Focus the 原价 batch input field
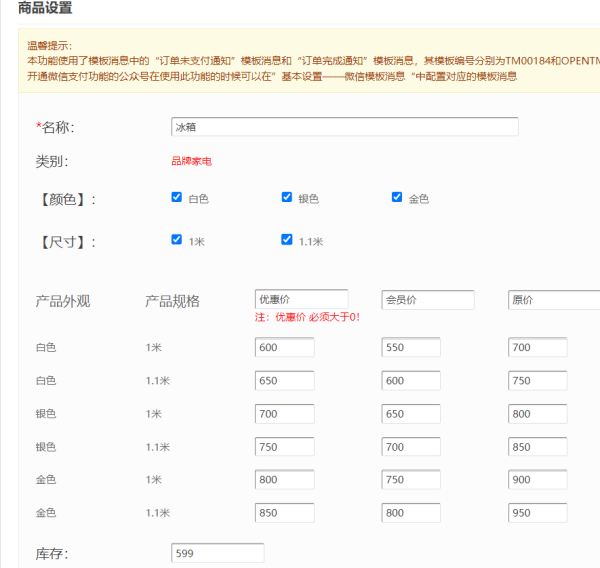 [x=554, y=300]
